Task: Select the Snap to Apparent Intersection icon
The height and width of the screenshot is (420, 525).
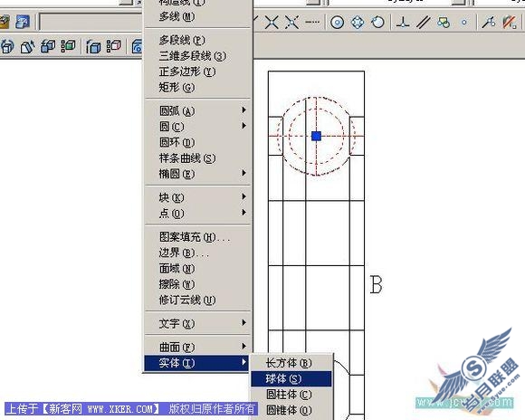Action: coord(292,23)
